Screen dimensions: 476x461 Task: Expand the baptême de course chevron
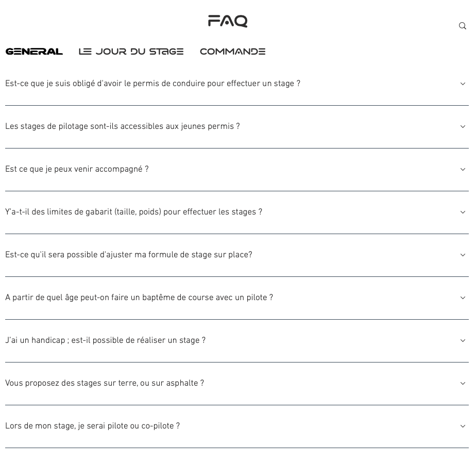click(463, 298)
